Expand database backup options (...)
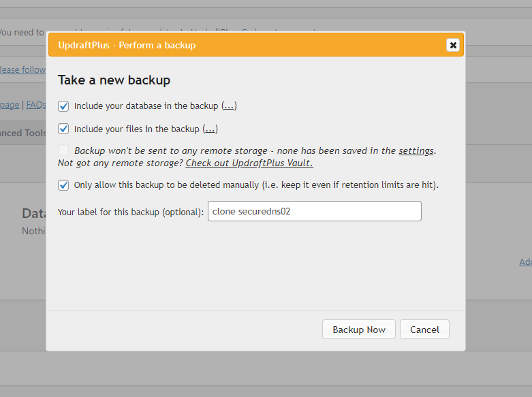The width and height of the screenshot is (532, 397). tap(230, 106)
